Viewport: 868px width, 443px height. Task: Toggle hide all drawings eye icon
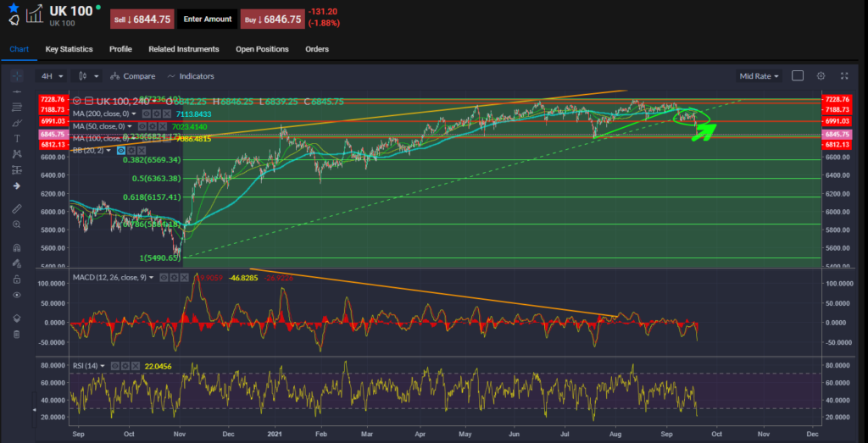pos(17,295)
